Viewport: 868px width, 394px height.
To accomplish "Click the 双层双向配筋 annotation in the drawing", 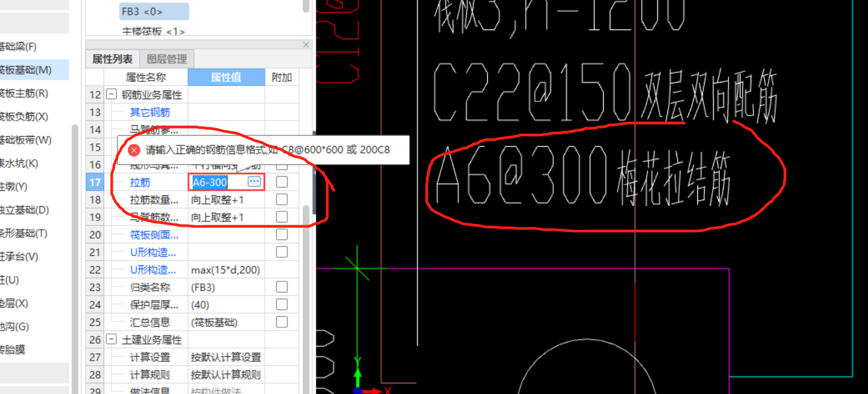I will tap(710, 97).
